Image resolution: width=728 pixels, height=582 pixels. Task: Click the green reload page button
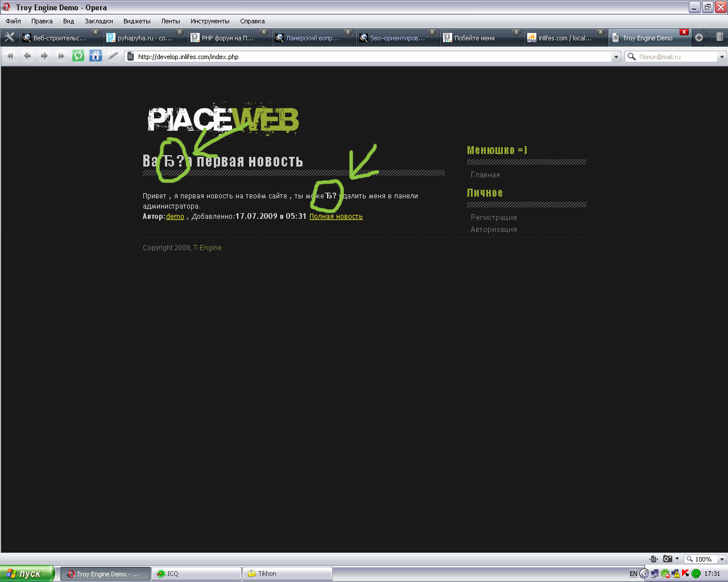(78, 56)
